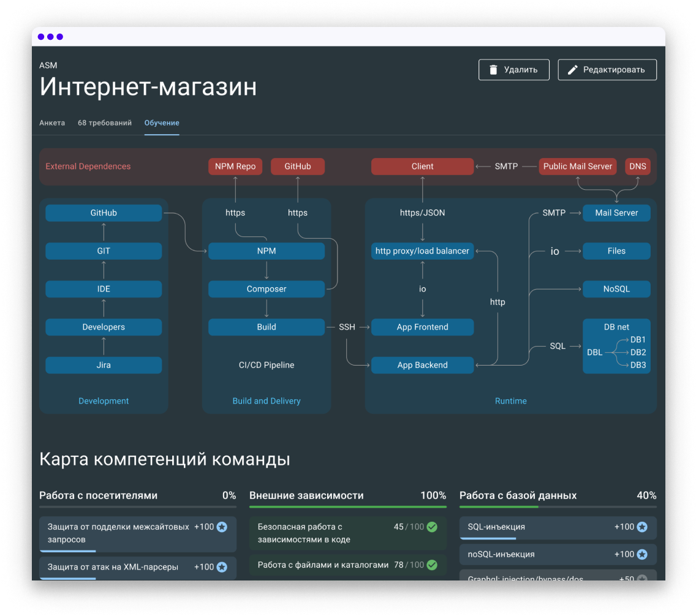Select the red Client dependency block
The image size is (696, 616).
pyautogui.click(x=422, y=167)
